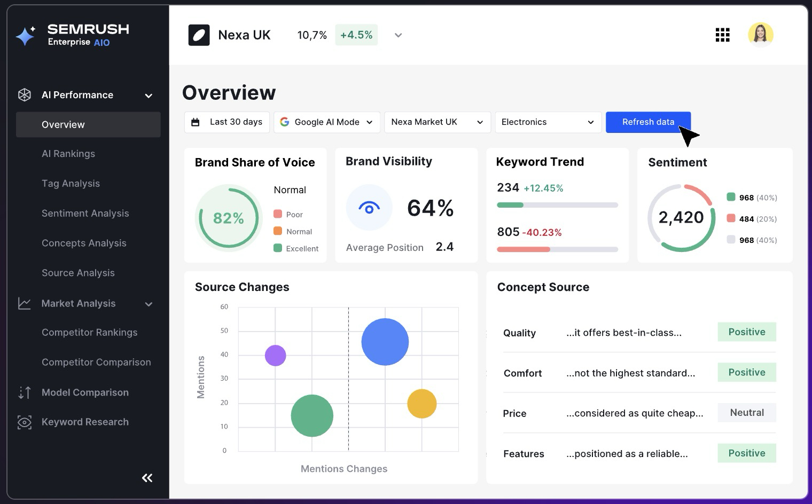Screen dimensions: 812x504
Task: Collapse the sidebar with the double-chevron toggle
Action: click(x=147, y=478)
